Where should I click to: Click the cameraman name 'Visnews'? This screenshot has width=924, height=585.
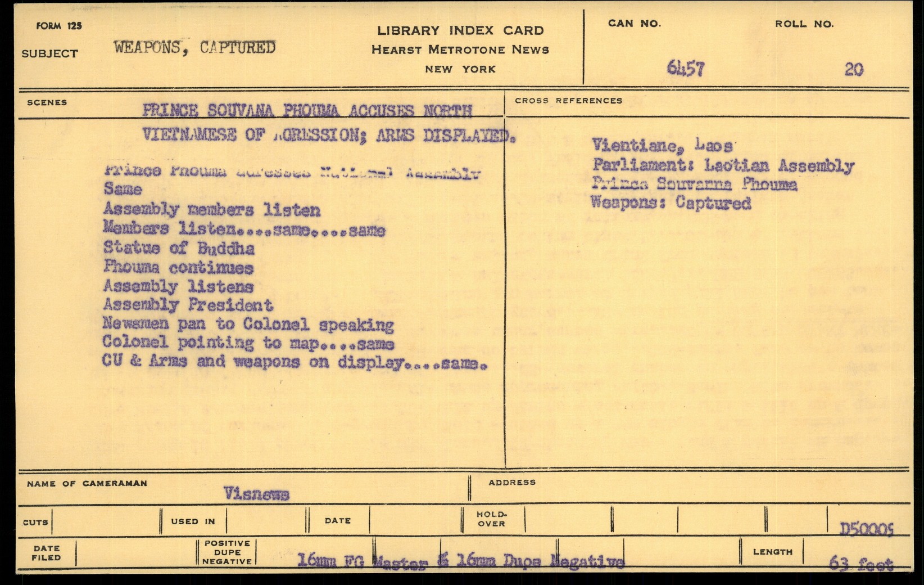tap(256, 494)
